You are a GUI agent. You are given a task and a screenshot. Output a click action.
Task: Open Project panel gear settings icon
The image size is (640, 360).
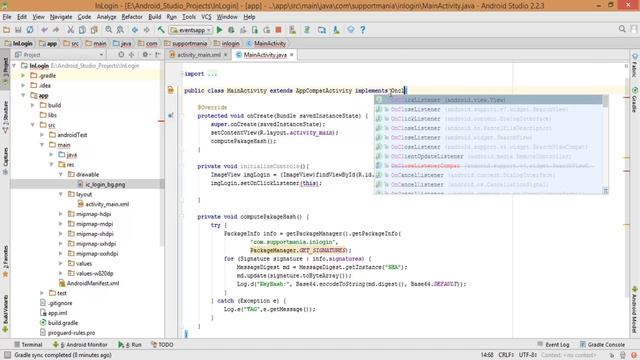[145, 55]
